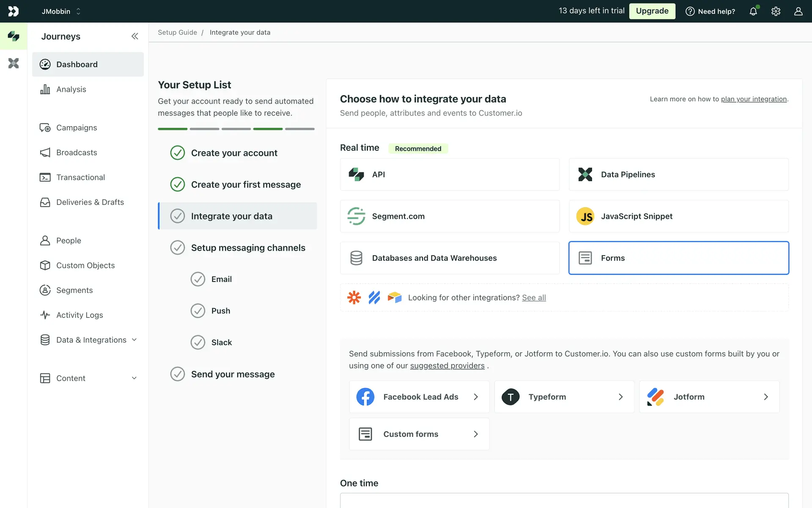Switch to the Data Pipelines app icon in left rail
This screenshot has height=508, width=812.
pyautogui.click(x=14, y=63)
